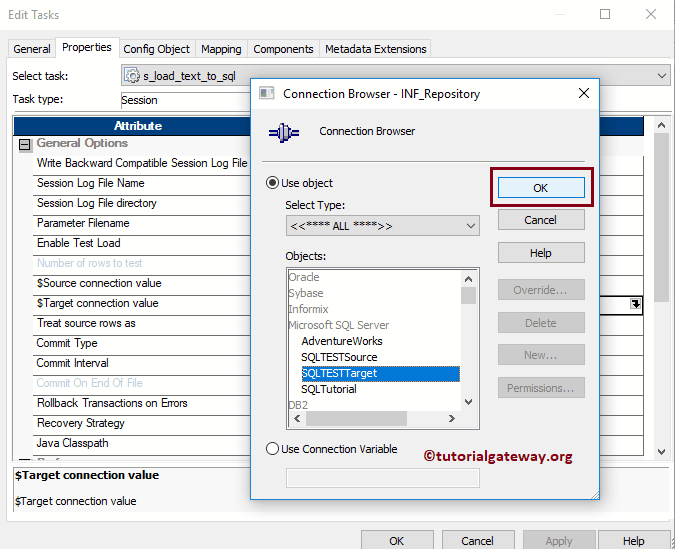Switch to the Components tab
The height and width of the screenshot is (549, 675).
[283, 49]
